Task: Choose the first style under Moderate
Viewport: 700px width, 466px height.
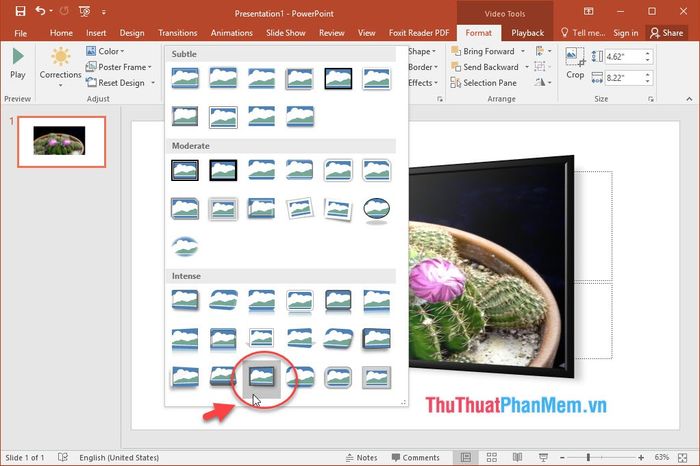Action: (x=185, y=170)
